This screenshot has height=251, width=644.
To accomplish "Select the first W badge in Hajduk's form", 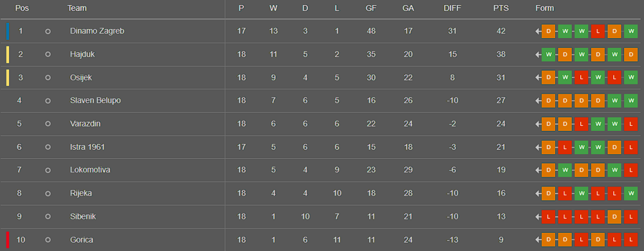I will coord(548,54).
